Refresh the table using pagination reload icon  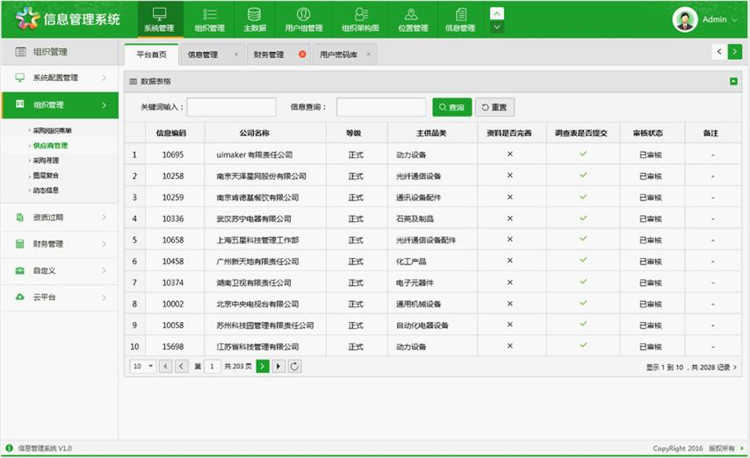[295, 366]
